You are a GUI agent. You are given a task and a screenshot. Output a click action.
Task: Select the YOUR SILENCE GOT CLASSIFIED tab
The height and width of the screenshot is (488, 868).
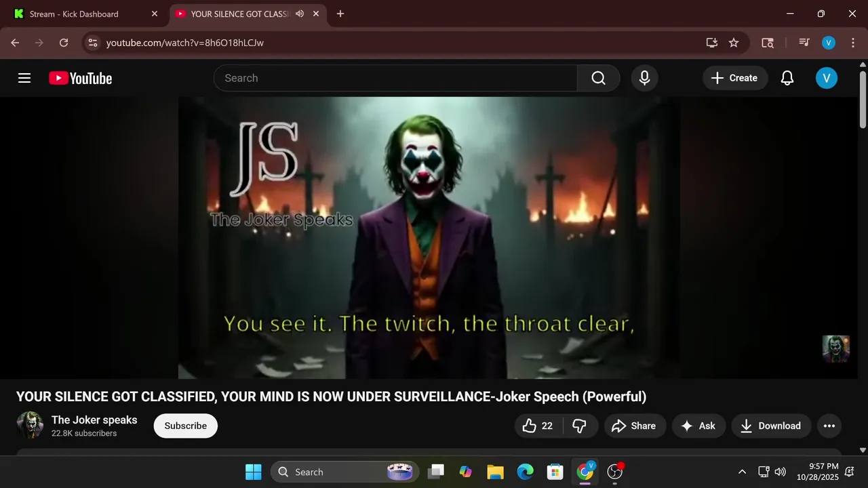click(241, 14)
